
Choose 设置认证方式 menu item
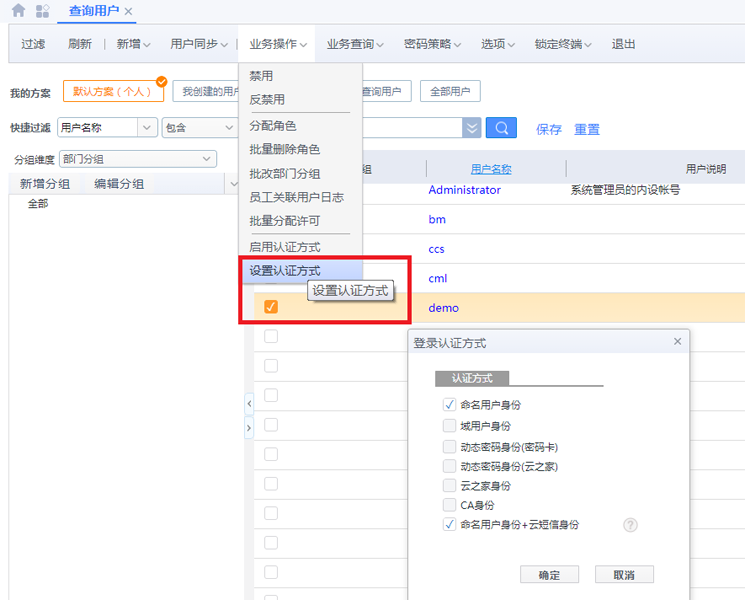coord(285,271)
